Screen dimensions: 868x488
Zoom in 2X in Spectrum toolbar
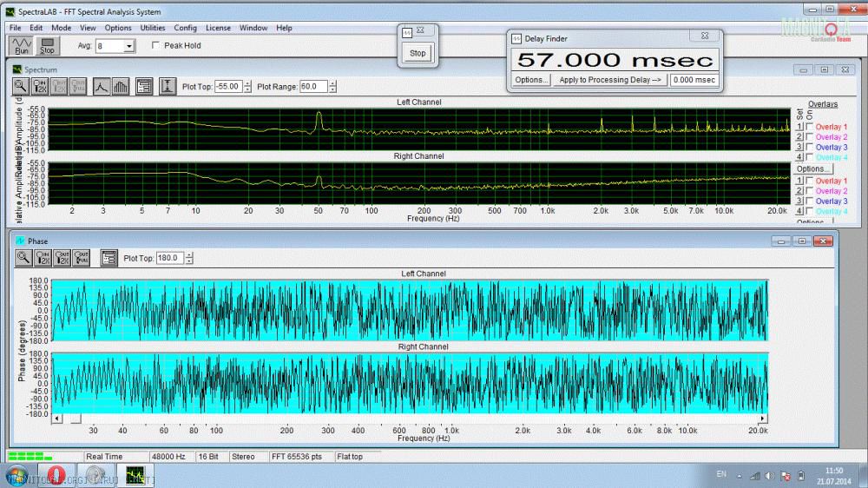point(40,87)
